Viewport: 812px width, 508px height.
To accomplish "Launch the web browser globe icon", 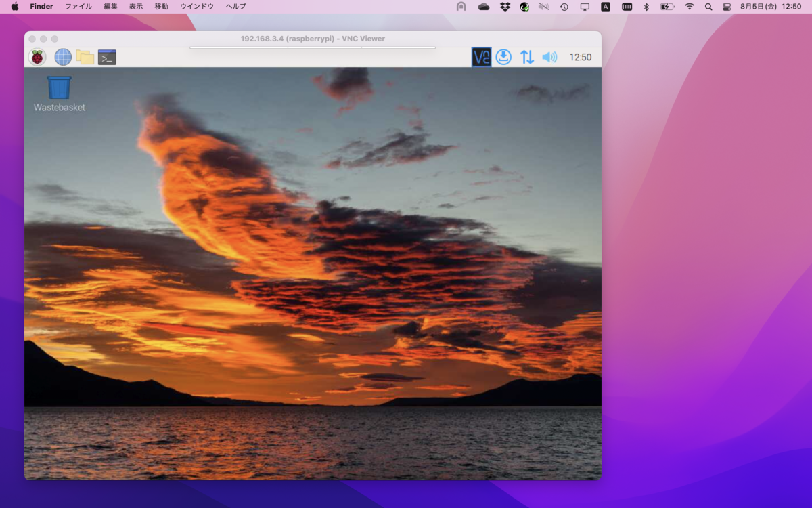I will tap(63, 57).
